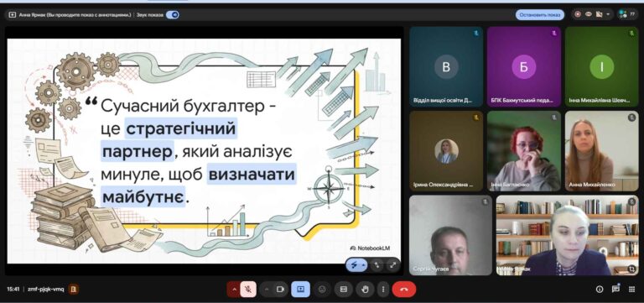This screenshot has width=644, height=303.
Task: Toggle the Звук показа switch
Action: point(173,15)
